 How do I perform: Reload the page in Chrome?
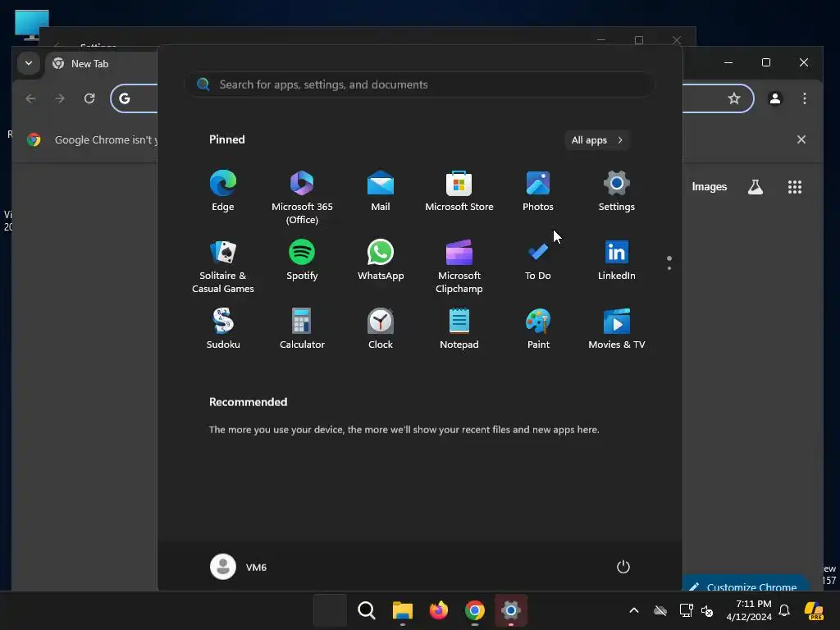point(89,98)
